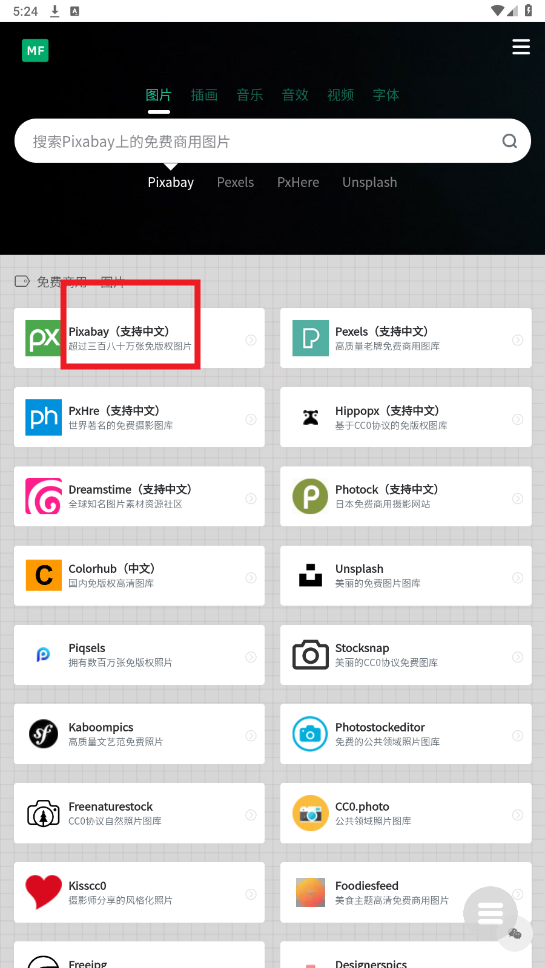Tap the Foodiesfeed logo thumbnail

pyautogui.click(x=310, y=892)
